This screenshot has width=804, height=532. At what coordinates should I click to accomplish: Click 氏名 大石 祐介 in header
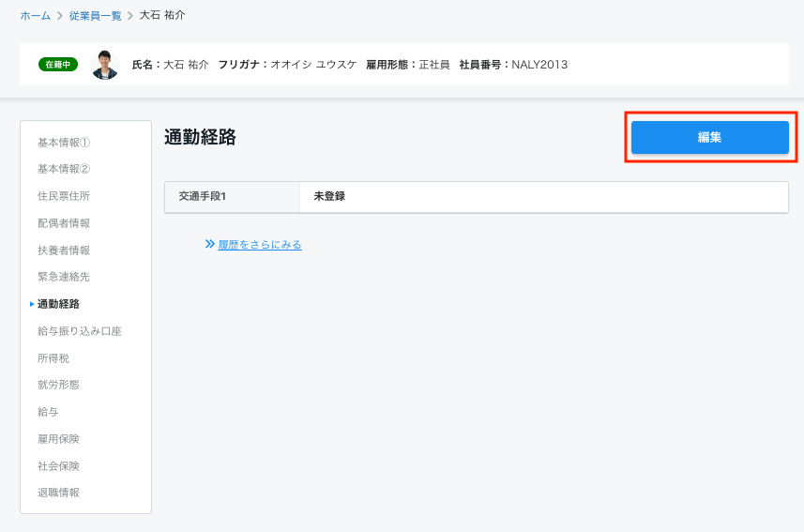tap(170, 65)
